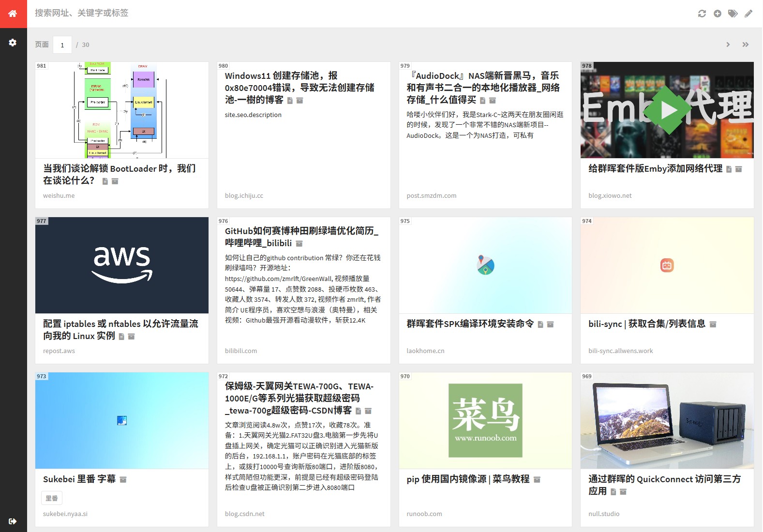Open archive of Emby添加网络代理 bookmark
Viewport: 763px width, 532px height.
coord(739,169)
